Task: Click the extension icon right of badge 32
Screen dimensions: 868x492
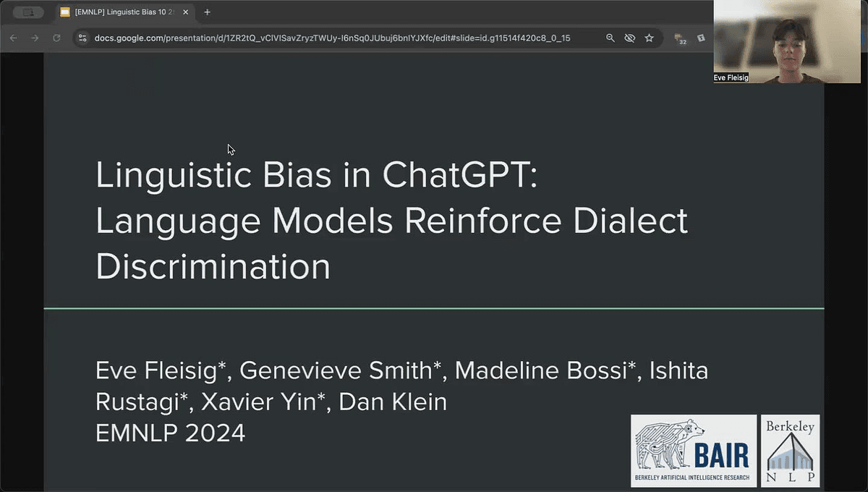Action: 701,38
